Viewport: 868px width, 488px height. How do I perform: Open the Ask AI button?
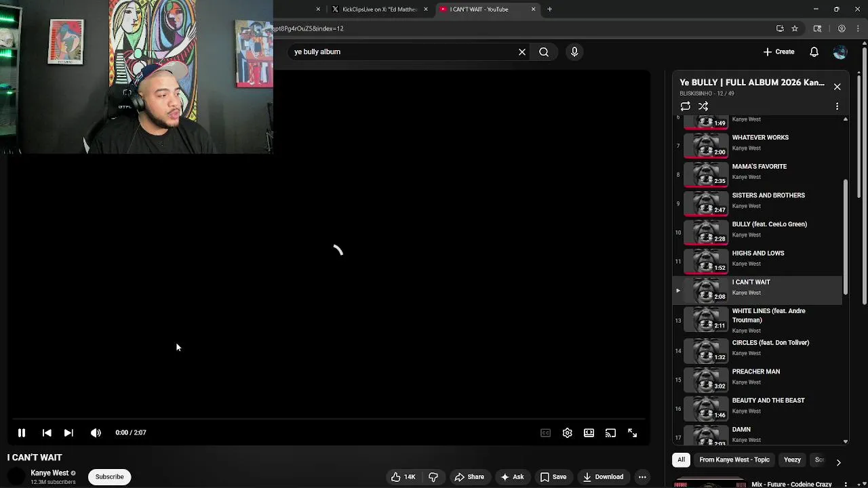click(512, 477)
